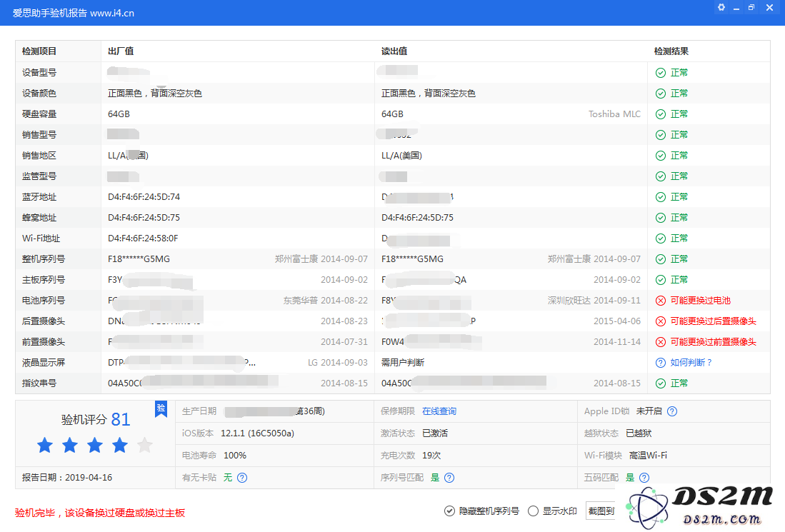Click red X icon for 前置摄像头 result
785x532 pixels.
point(660,342)
